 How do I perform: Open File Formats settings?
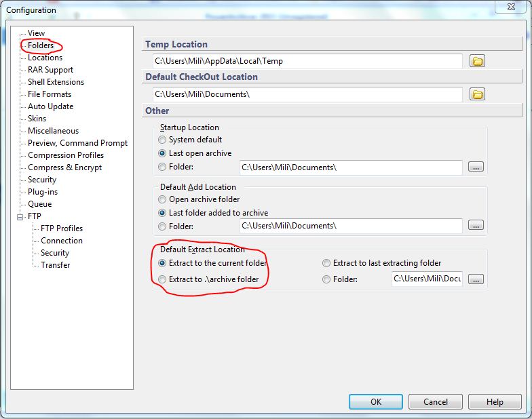click(50, 94)
